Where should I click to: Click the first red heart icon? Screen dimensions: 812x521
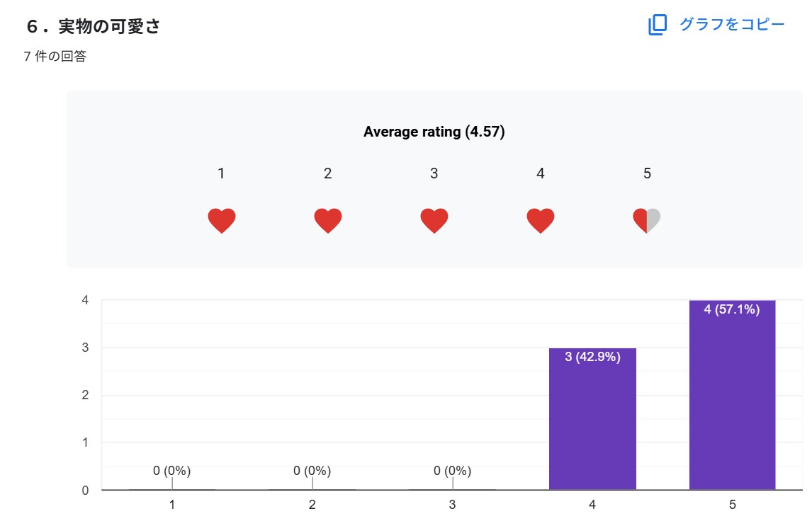[222, 221]
